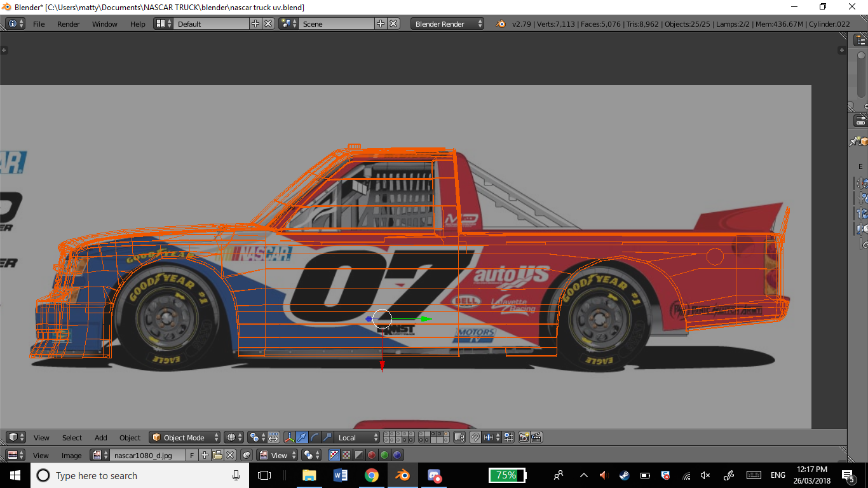This screenshot has height=488, width=868.
Task: Browse images to link icon dropdown
Action: [x=100, y=455]
